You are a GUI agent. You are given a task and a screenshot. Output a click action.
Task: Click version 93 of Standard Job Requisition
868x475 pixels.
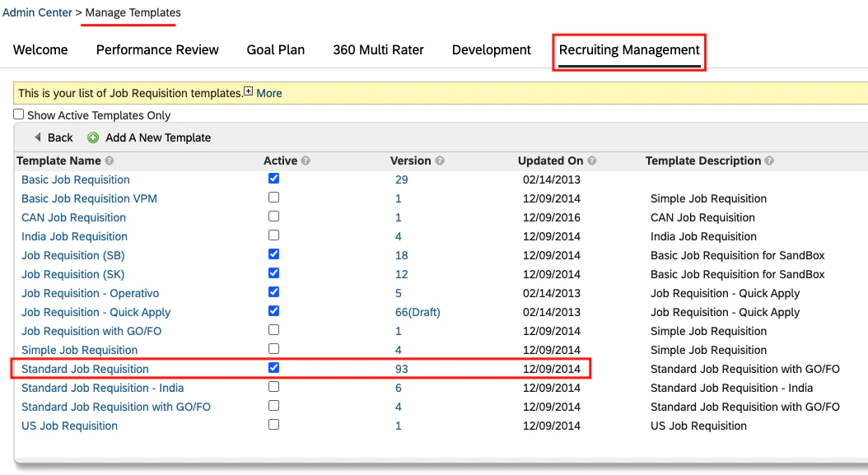pyautogui.click(x=401, y=369)
